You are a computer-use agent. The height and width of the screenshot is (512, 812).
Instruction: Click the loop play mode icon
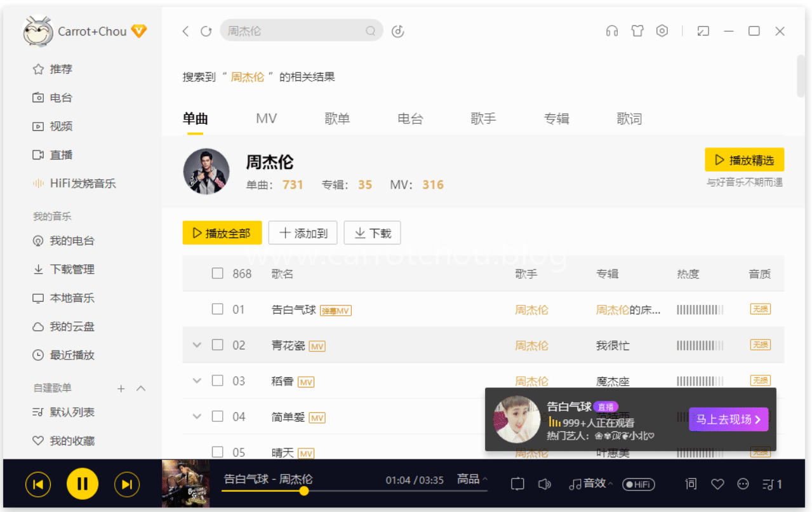[517, 484]
